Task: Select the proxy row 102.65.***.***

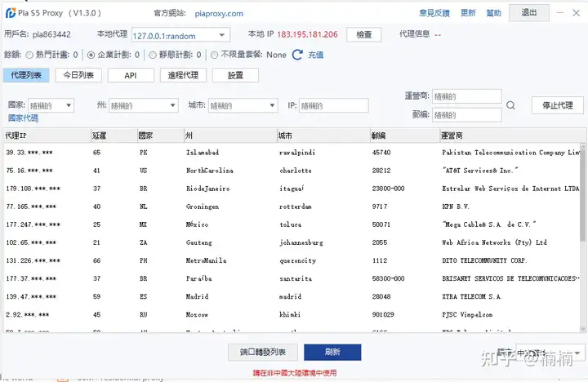Action: click(x=292, y=242)
